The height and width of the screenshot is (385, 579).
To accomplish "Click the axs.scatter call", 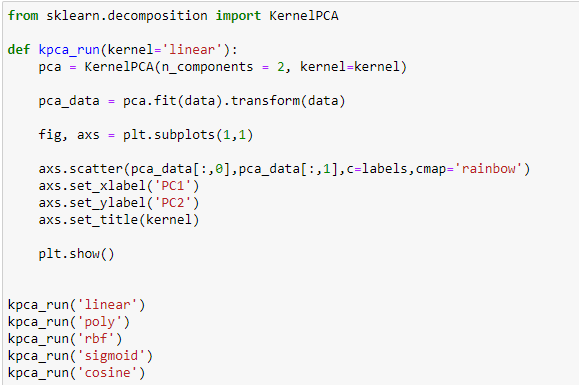I will click(80, 169).
